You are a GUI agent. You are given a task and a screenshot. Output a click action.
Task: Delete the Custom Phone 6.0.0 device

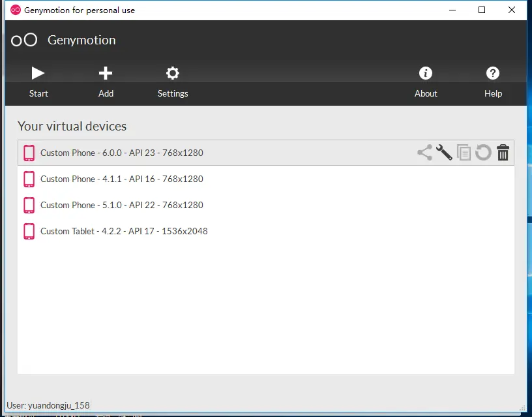pos(503,153)
